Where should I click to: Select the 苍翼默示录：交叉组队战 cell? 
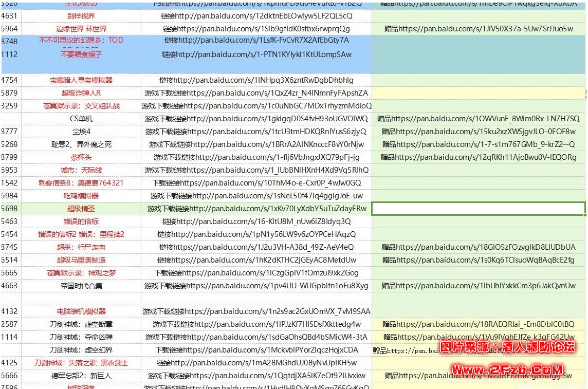[81, 106]
